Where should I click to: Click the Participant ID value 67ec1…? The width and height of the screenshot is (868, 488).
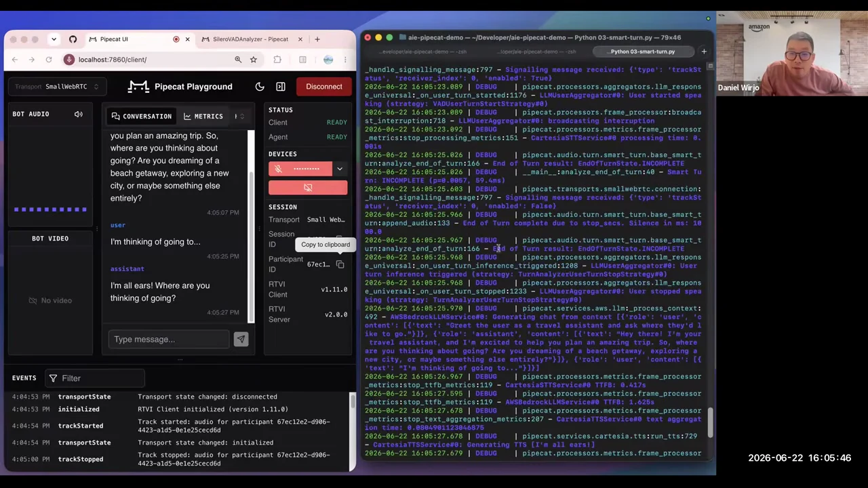pyautogui.click(x=318, y=264)
